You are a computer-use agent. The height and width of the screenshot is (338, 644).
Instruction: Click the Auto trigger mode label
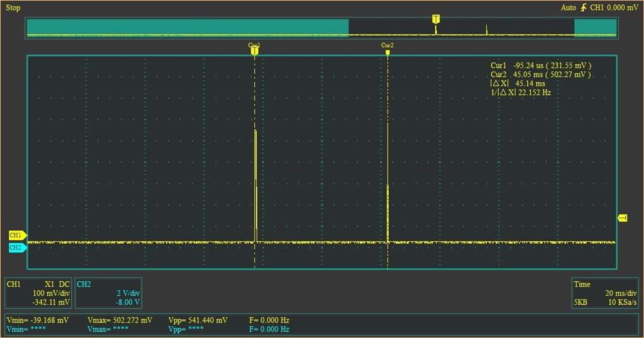tap(569, 8)
